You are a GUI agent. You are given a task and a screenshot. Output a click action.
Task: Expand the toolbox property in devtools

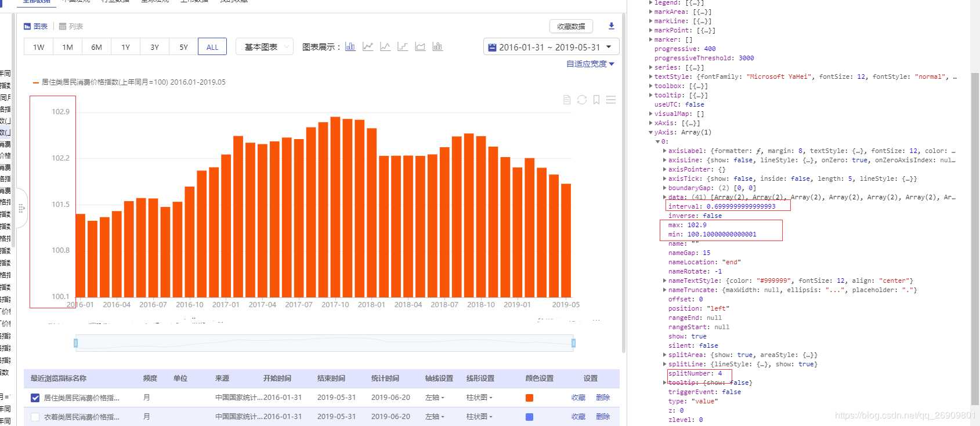click(650, 86)
